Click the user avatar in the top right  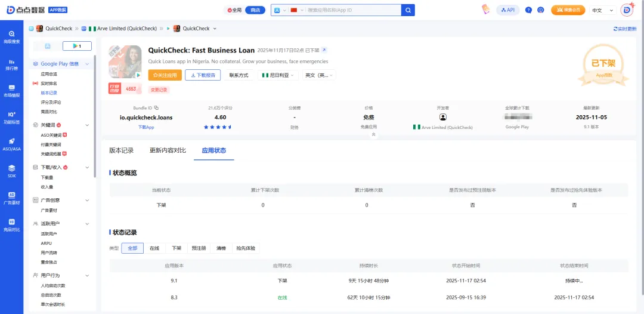tap(627, 10)
